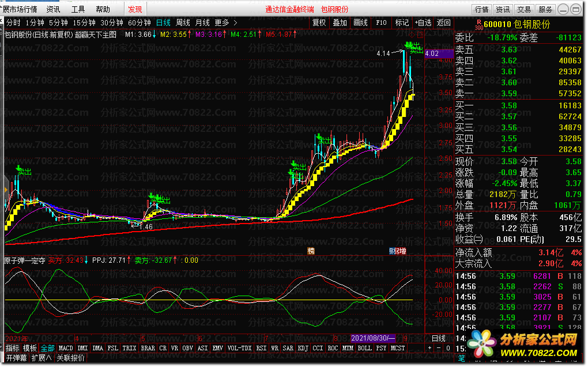
Task: Switch sub-chart to MACD indicator
Action: point(66,348)
